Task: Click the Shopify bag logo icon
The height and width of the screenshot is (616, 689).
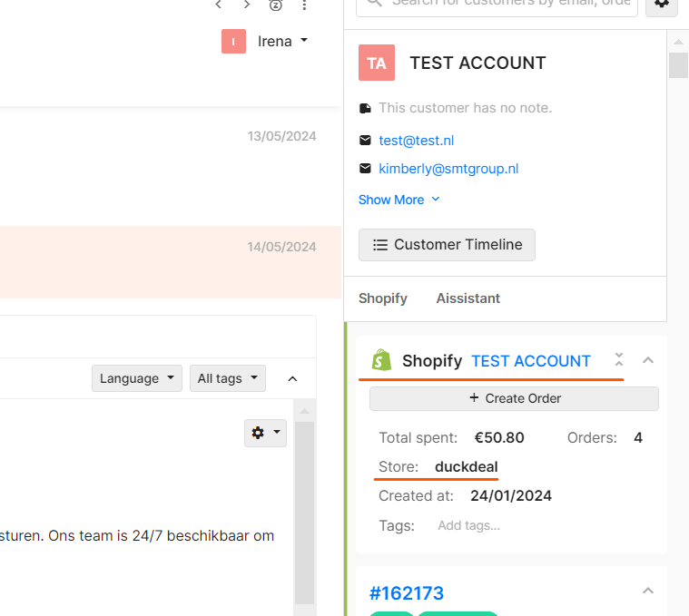Action: click(382, 361)
